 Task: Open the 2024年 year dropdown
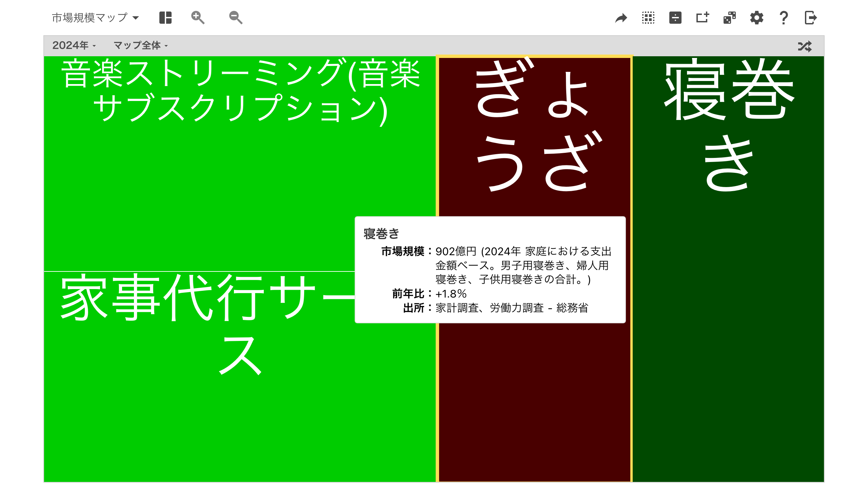pos(74,45)
